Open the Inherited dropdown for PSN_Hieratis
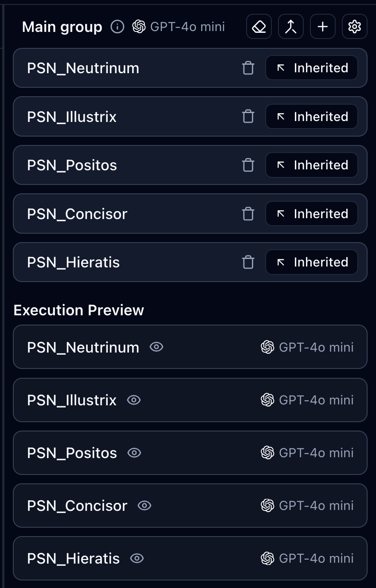Screen dimensions: 376x588 312,262
